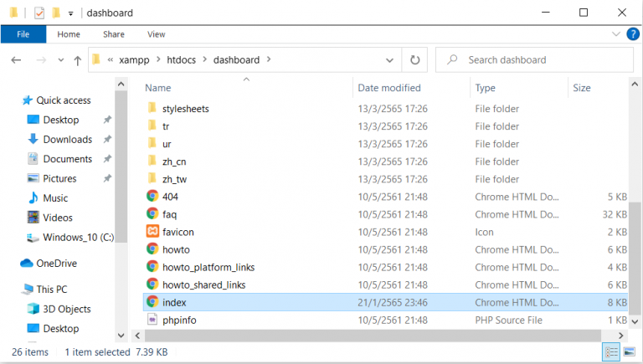This screenshot has width=643, height=364.
Task: Select the phpinfo PHP file icon
Action: point(152,320)
